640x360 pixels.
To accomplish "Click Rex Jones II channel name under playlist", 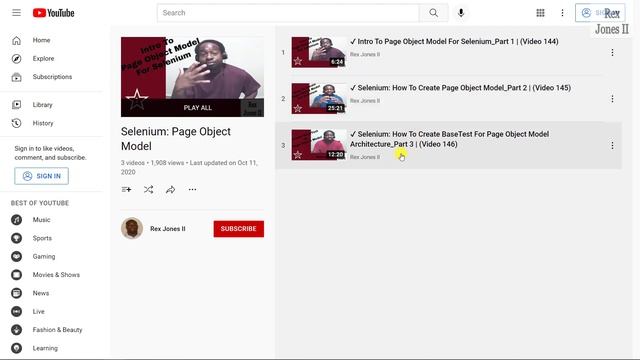I will click(x=168, y=229).
